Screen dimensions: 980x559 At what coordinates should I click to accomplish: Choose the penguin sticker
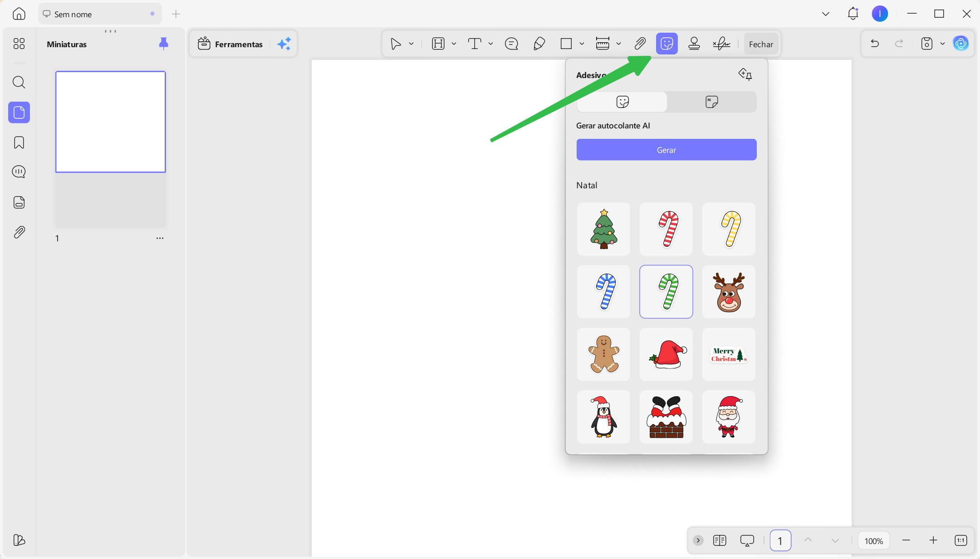coord(603,417)
